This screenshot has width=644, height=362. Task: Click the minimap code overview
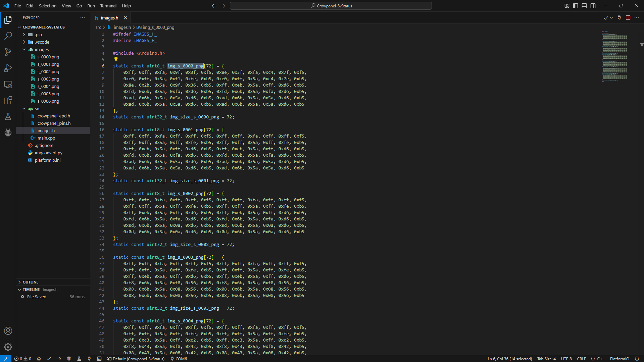[614, 56]
